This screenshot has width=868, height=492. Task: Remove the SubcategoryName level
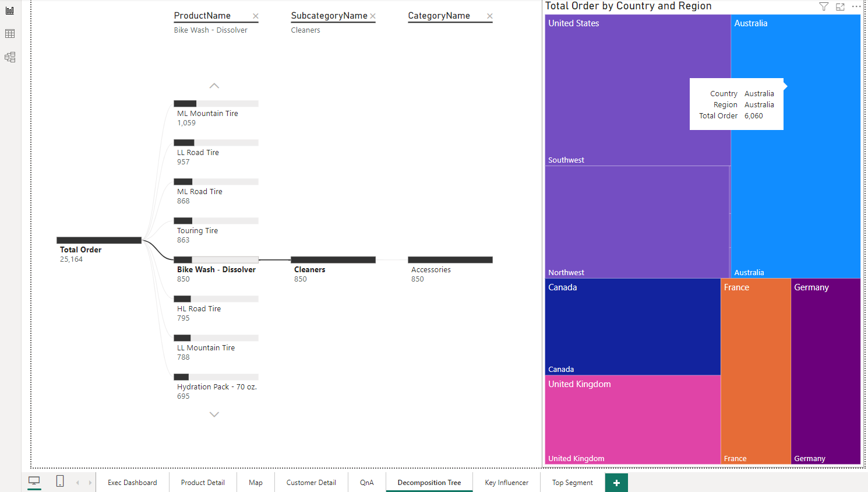click(x=373, y=16)
